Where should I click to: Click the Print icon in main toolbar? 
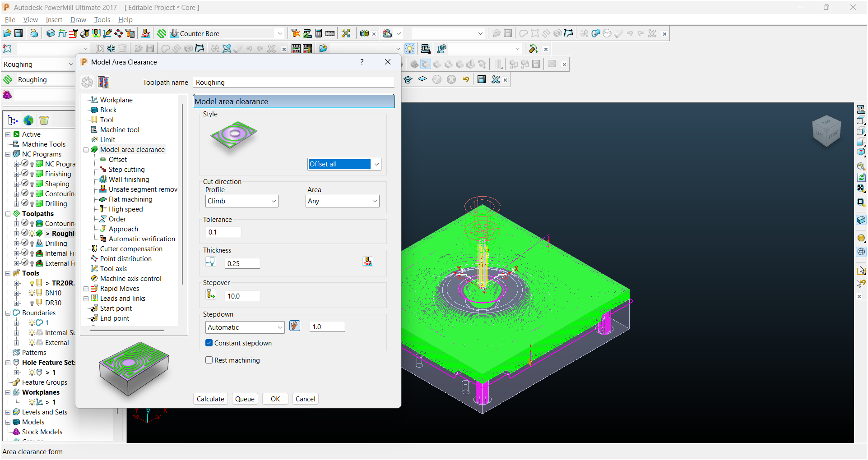pyautogui.click(x=34, y=33)
